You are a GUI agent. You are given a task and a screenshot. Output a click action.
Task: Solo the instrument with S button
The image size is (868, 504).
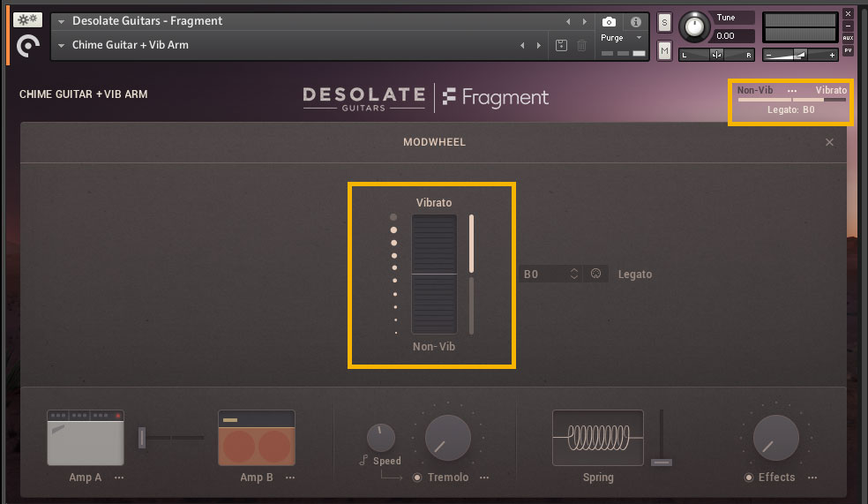pos(664,23)
